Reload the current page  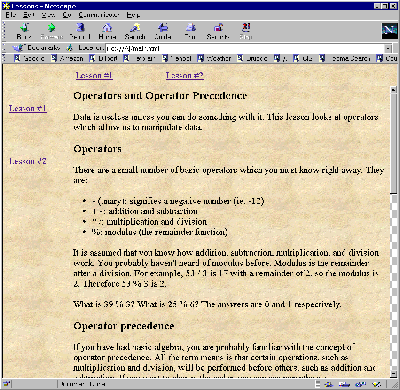[80, 31]
